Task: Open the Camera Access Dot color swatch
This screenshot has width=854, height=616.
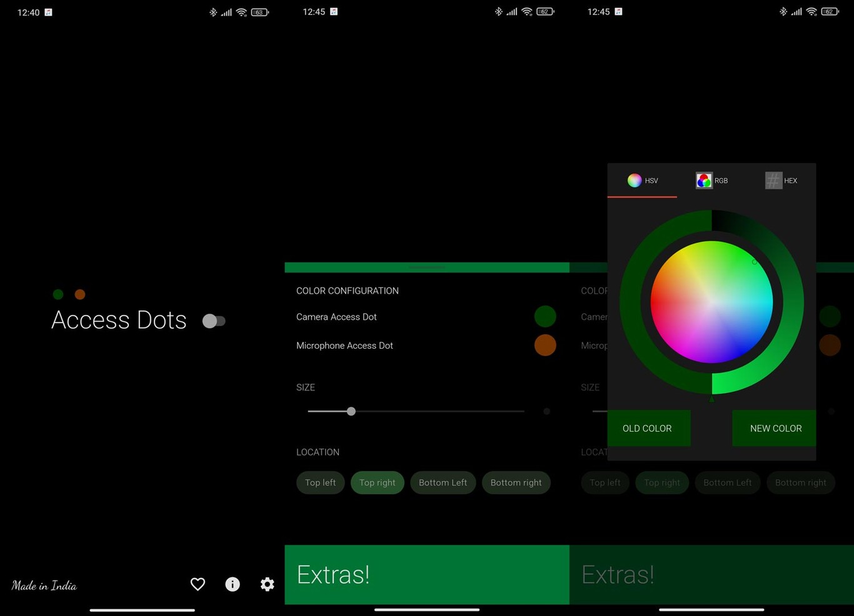Action: [545, 316]
